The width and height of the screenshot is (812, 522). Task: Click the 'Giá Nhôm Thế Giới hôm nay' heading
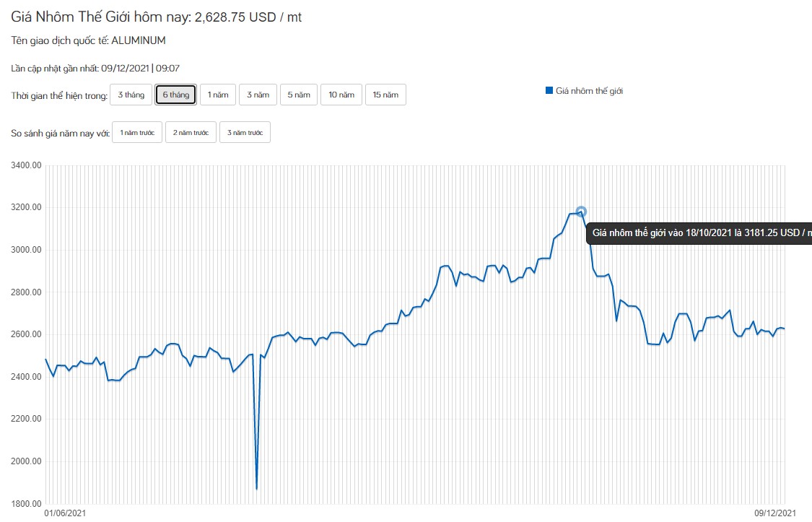click(157, 17)
